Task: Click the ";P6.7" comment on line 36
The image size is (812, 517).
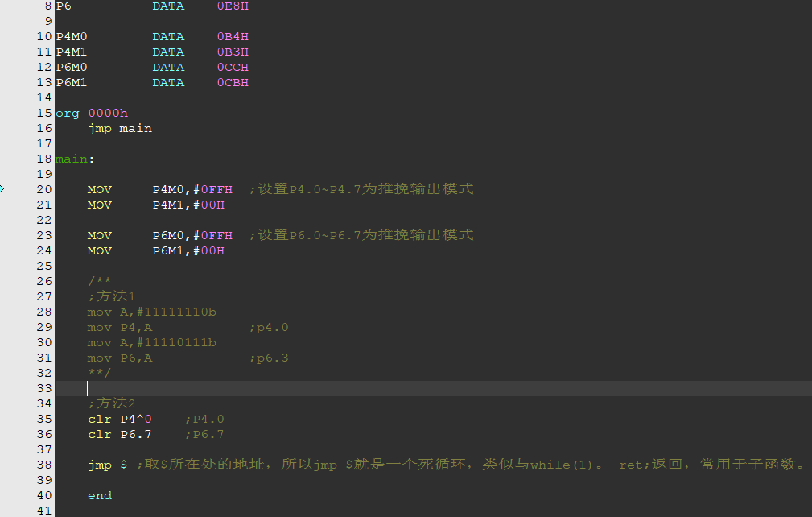Action: (x=204, y=434)
